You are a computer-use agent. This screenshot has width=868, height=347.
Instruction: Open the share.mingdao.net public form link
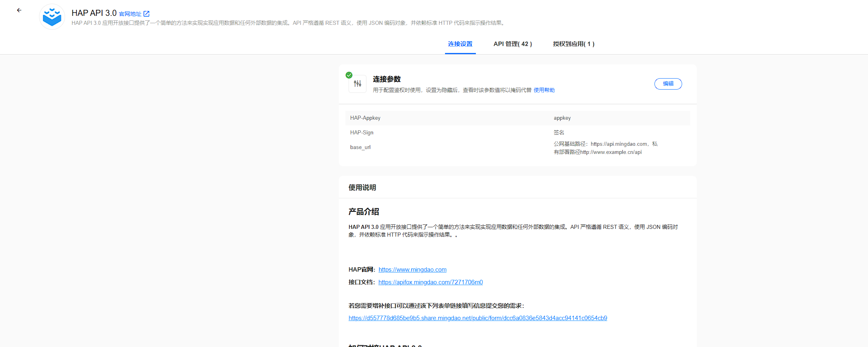pos(478,318)
